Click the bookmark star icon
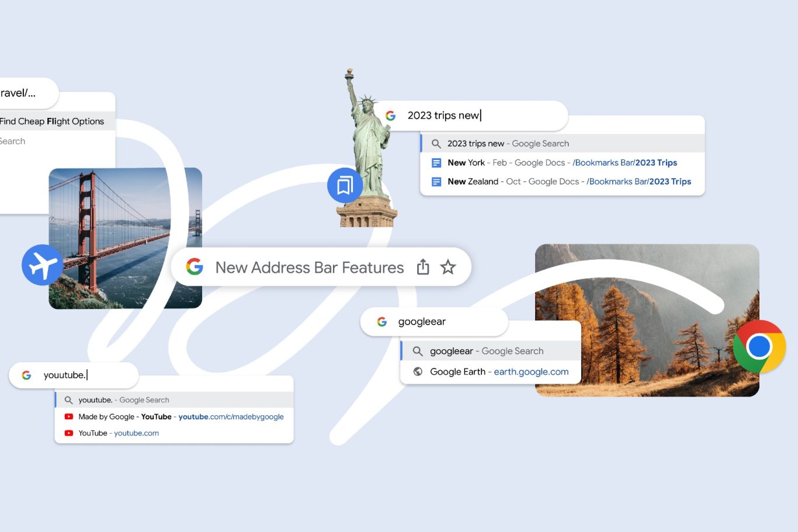 click(448, 267)
